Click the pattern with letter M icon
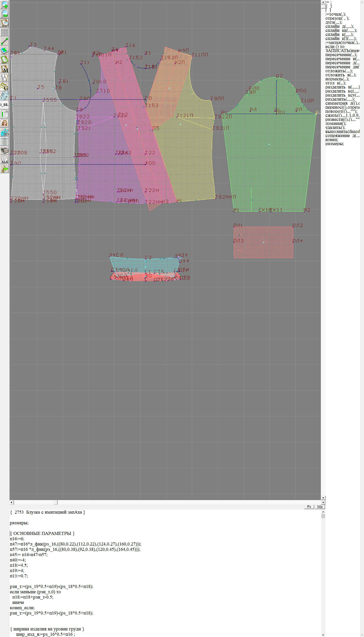364x637 pixels. click(5, 69)
